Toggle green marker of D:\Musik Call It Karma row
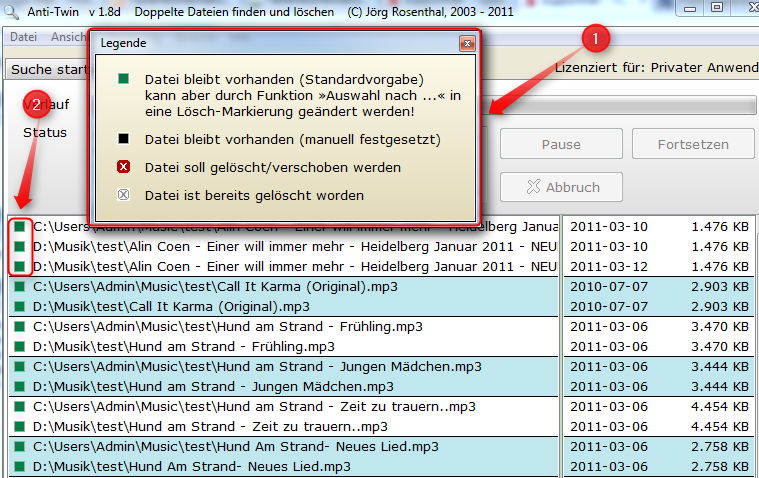Screen dimensions: 759x478 point(19,307)
